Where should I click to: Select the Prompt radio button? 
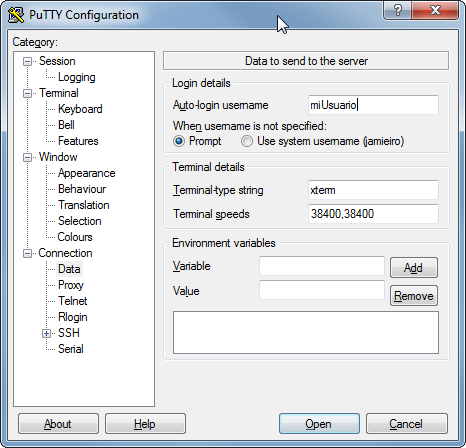tap(179, 141)
